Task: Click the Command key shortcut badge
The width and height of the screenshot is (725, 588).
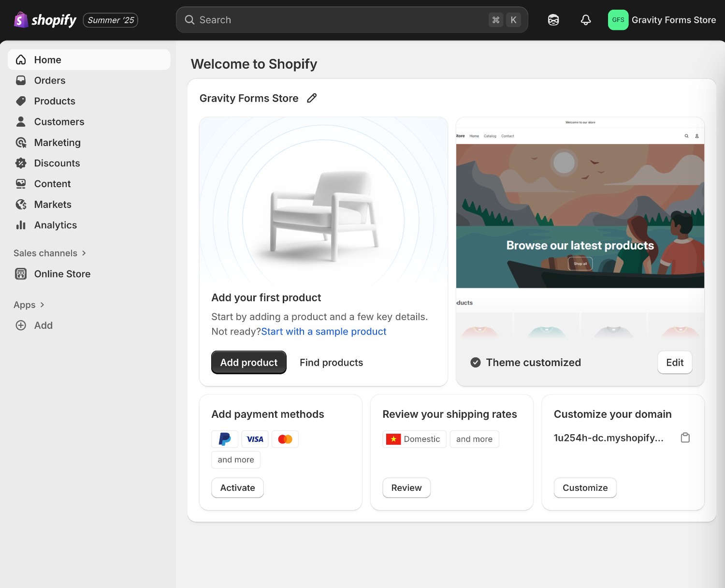Action: [x=496, y=20]
